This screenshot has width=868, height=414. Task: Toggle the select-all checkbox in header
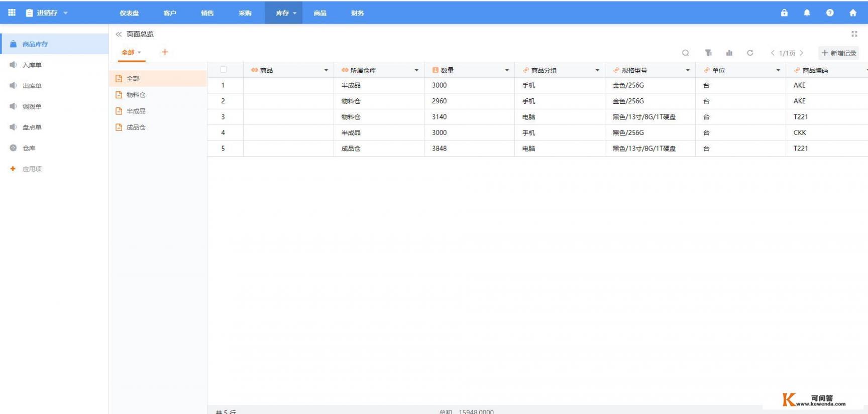[x=223, y=70]
